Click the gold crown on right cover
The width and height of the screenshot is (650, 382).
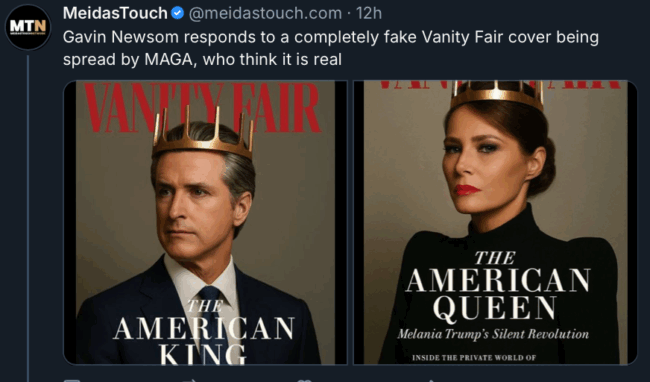pyautogui.click(x=497, y=95)
